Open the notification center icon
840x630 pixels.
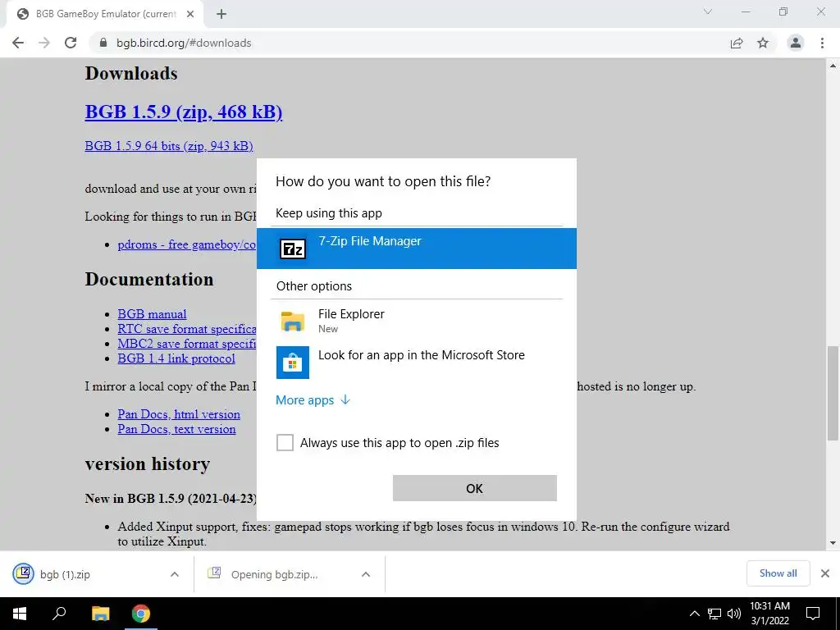[x=813, y=614]
